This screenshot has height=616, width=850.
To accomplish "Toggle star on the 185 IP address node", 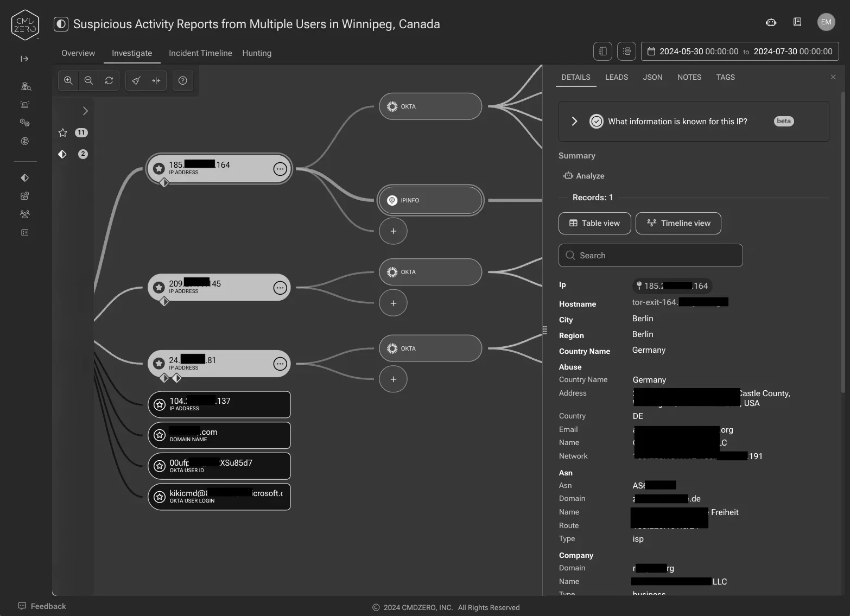I will (159, 169).
